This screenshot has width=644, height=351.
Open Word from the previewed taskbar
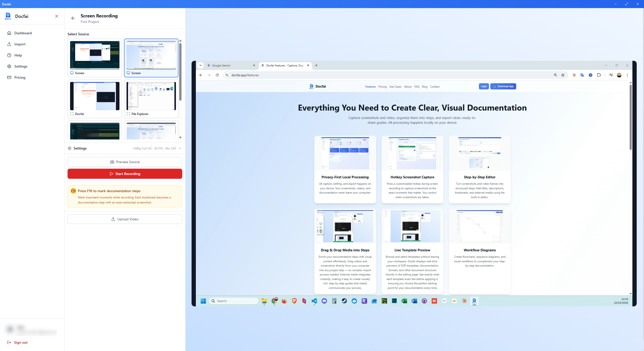coord(414,301)
